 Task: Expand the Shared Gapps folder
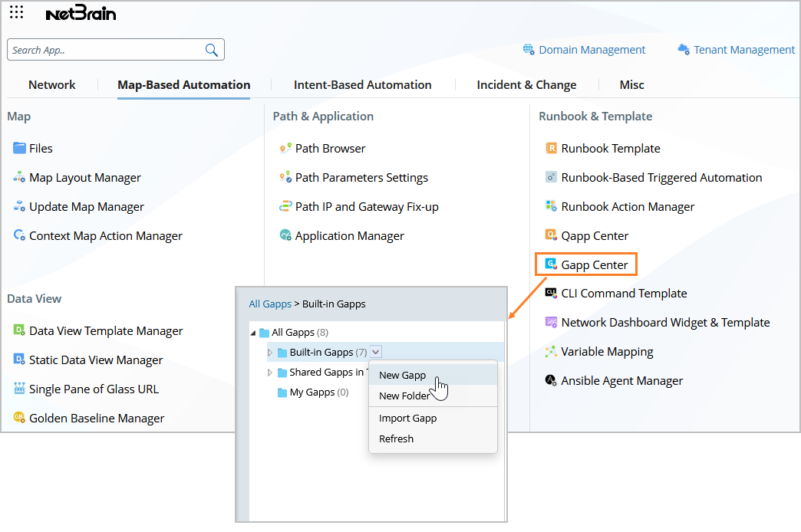[270, 373]
